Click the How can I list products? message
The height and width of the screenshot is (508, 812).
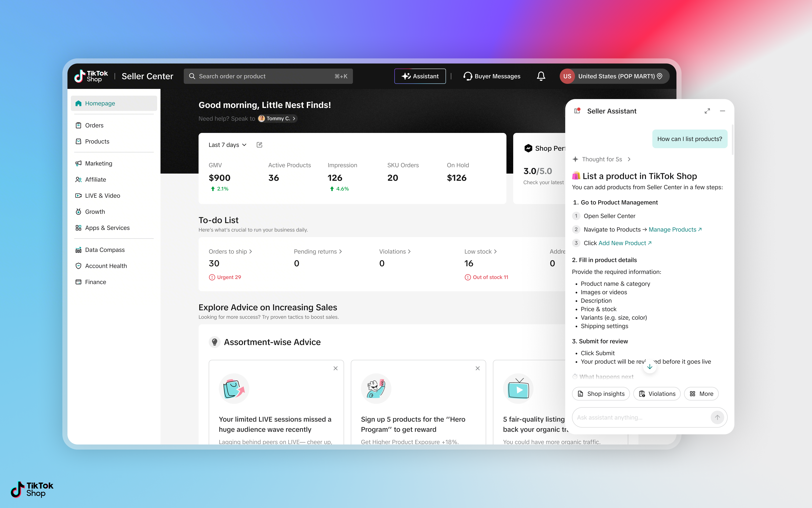coord(690,139)
